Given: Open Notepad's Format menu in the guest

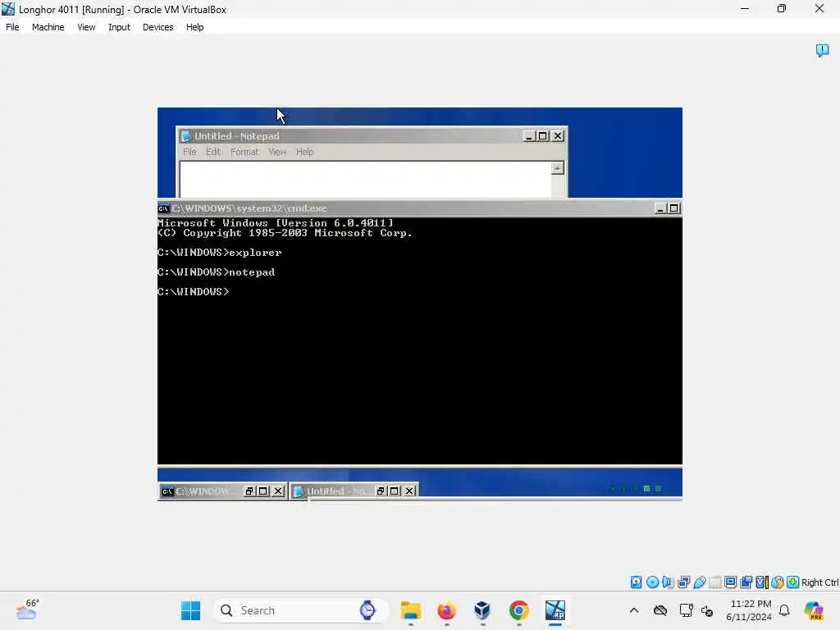Looking at the screenshot, I should [244, 152].
